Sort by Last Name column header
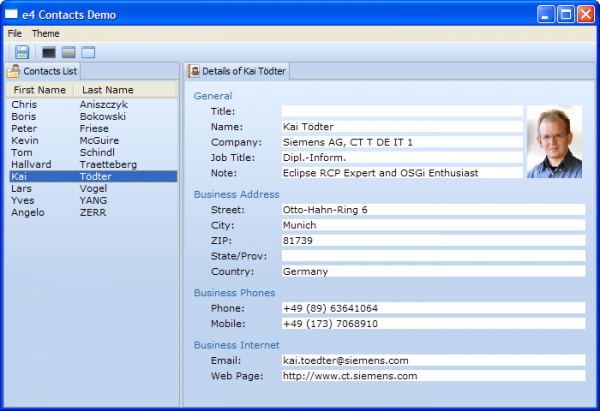The width and height of the screenshot is (600, 411). 125,90
